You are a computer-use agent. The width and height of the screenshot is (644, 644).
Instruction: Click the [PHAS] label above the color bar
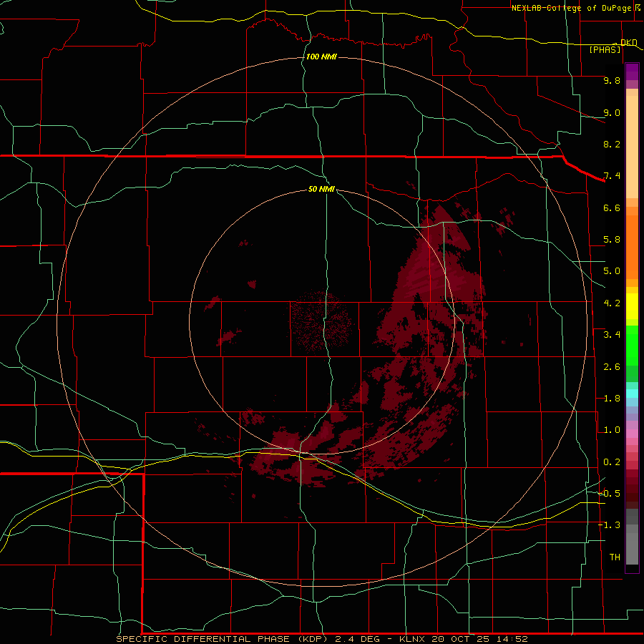605,49
